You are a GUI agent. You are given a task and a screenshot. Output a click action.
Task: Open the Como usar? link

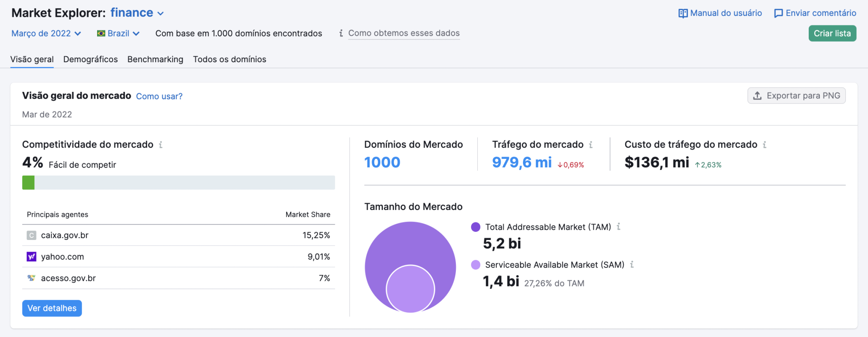(159, 96)
